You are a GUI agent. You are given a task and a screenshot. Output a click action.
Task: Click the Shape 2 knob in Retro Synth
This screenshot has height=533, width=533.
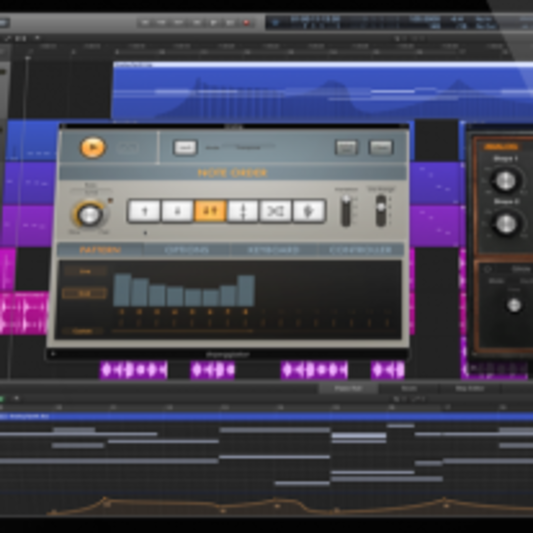pos(506,223)
